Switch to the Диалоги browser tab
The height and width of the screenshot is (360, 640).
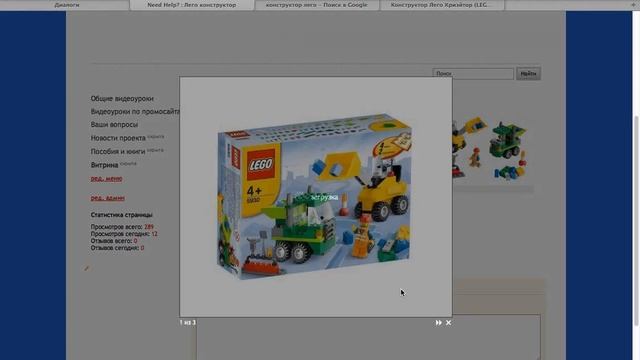pyautogui.click(x=67, y=5)
